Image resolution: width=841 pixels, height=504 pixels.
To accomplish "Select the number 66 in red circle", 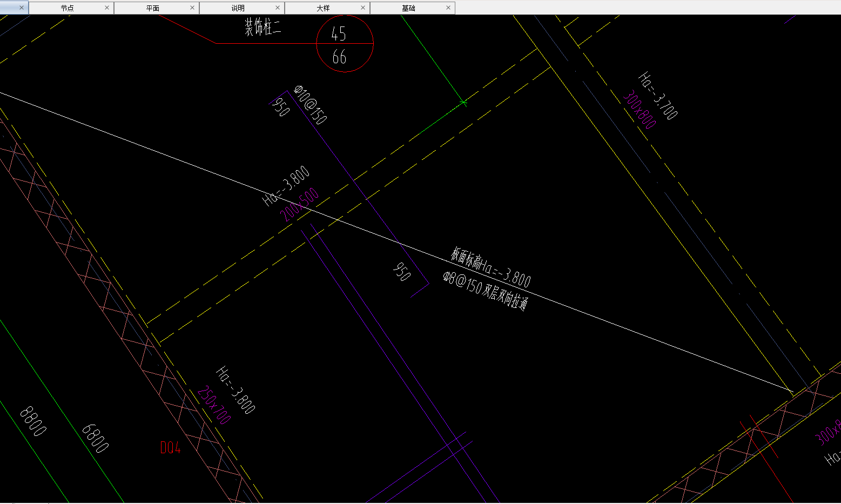I will pyautogui.click(x=339, y=57).
